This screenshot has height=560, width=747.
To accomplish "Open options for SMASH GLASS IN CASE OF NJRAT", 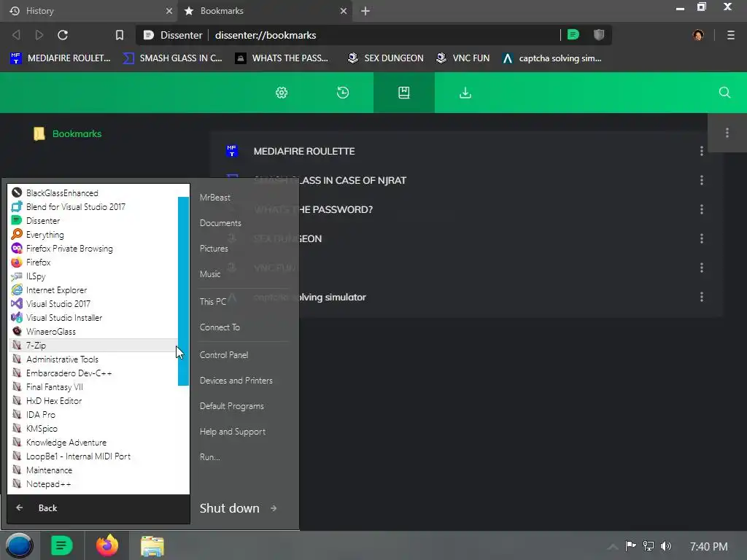I will click(702, 180).
